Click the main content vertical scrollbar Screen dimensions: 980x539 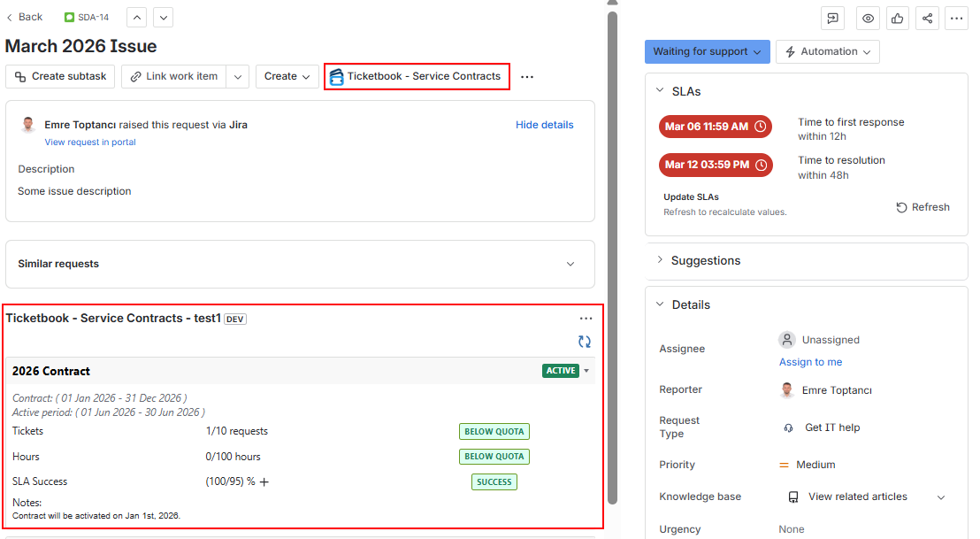612,257
